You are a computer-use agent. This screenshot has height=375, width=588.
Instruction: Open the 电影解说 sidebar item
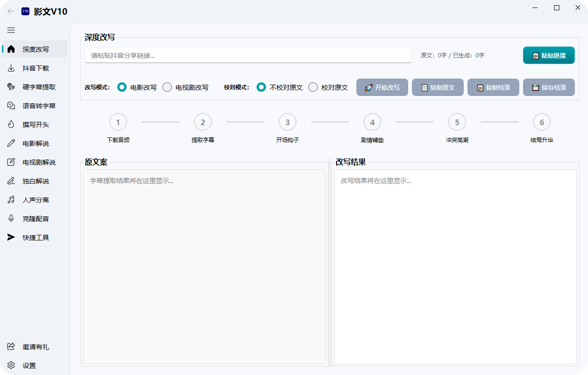pyautogui.click(x=35, y=144)
